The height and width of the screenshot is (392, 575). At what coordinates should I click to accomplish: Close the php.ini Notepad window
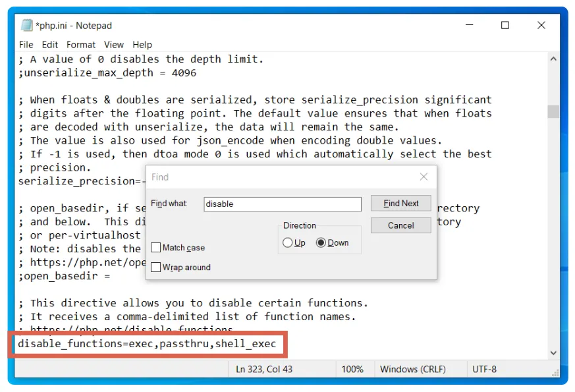coord(541,25)
